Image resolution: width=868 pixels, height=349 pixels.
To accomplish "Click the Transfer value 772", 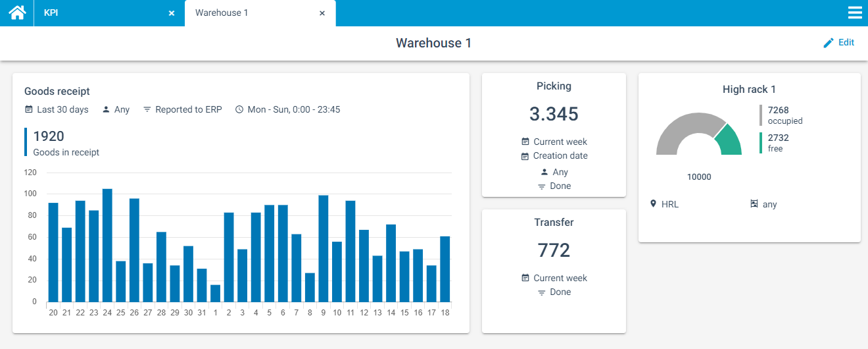I will tap(554, 250).
